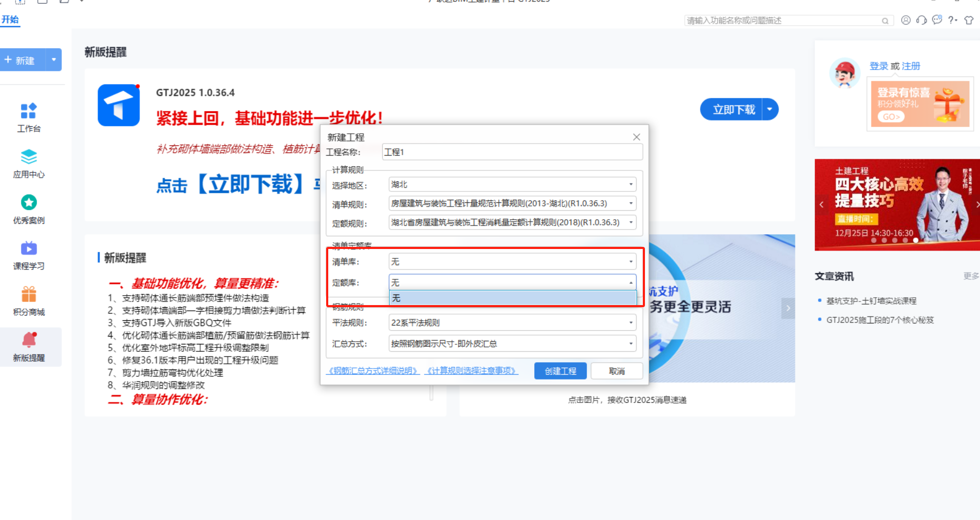Screen dimensions: 980x520
Task: Click 取消 button
Action: (x=617, y=371)
